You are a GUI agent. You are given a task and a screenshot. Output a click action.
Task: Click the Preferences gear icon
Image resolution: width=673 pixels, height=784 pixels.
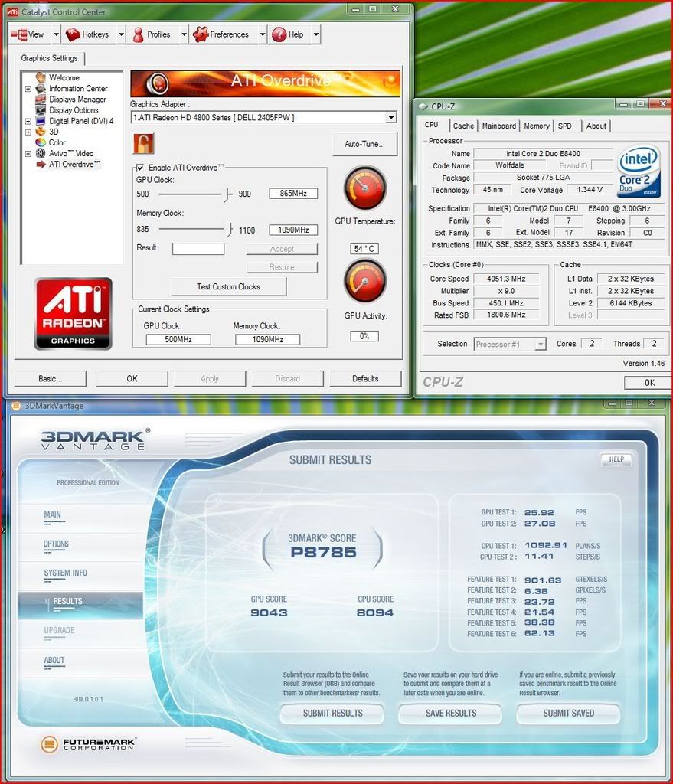tap(201, 34)
